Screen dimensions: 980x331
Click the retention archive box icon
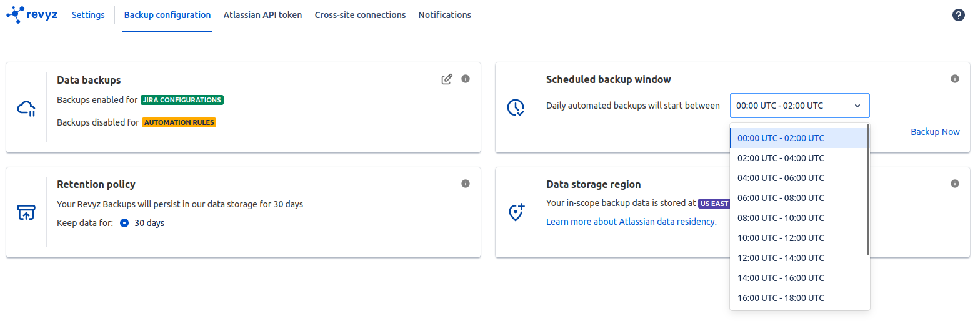point(26,212)
